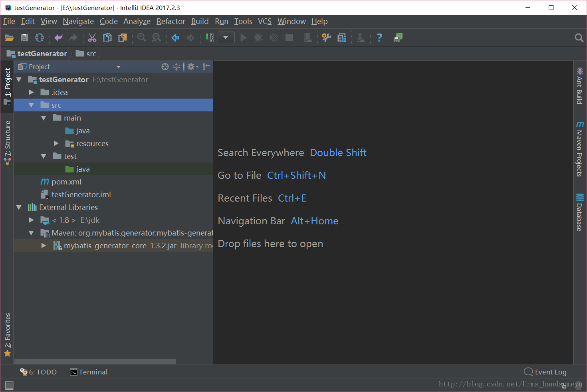Open the Analyze menu

tap(137, 21)
